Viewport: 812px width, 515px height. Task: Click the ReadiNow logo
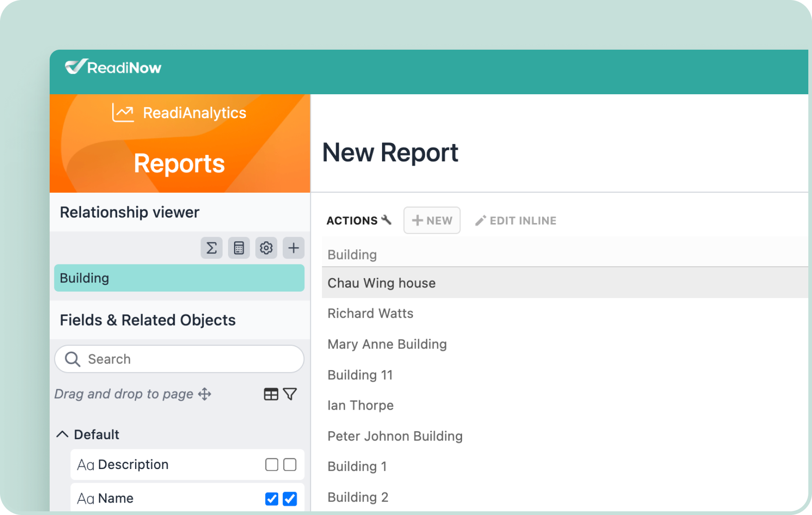click(113, 68)
